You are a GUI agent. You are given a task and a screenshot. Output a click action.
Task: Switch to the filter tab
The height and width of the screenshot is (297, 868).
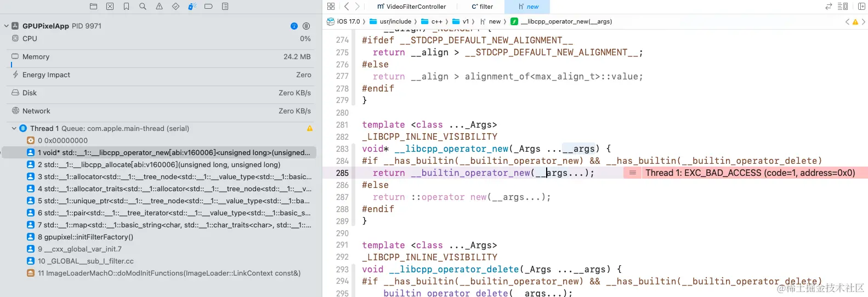coord(483,7)
